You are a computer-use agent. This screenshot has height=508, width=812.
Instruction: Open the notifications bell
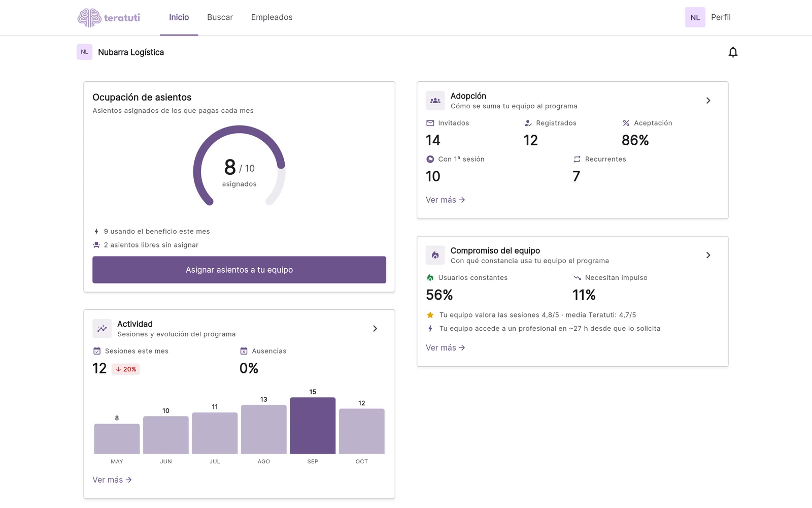click(x=733, y=52)
